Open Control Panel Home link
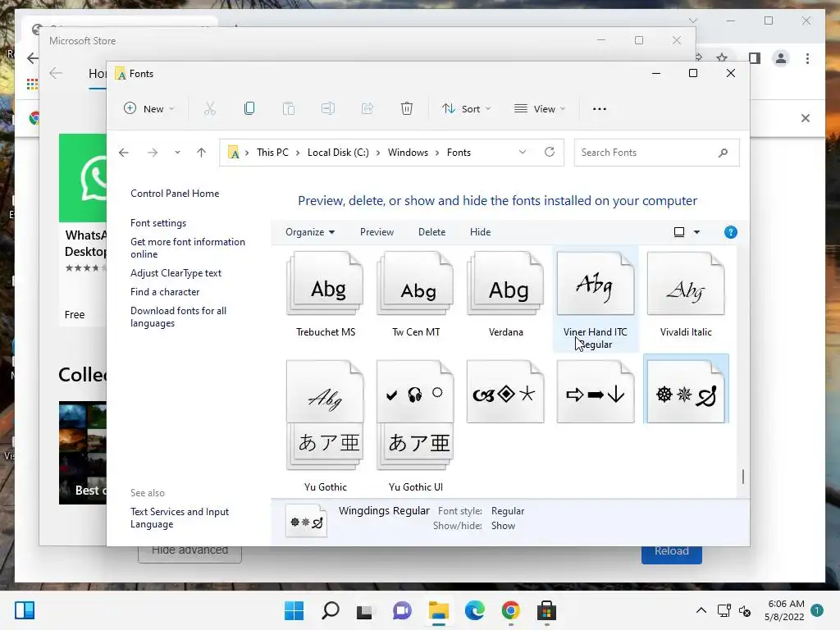Viewport: 840px width, 630px height. click(x=175, y=194)
